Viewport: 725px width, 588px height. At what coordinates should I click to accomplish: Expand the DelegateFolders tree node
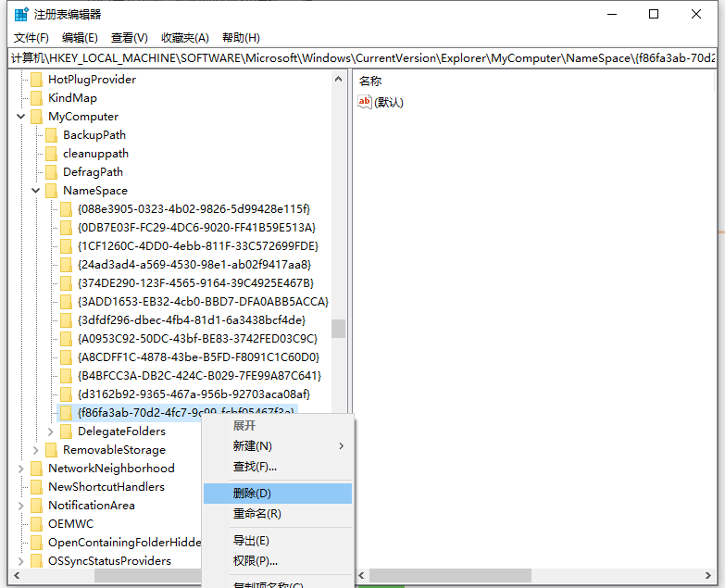(x=50, y=432)
